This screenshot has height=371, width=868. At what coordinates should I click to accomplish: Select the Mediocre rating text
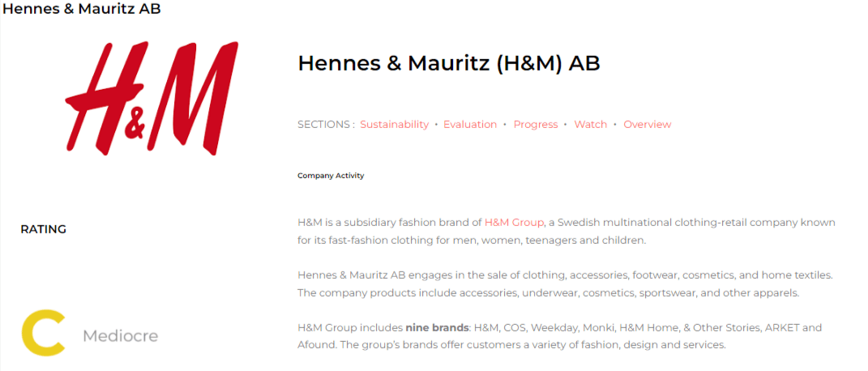coord(120,335)
